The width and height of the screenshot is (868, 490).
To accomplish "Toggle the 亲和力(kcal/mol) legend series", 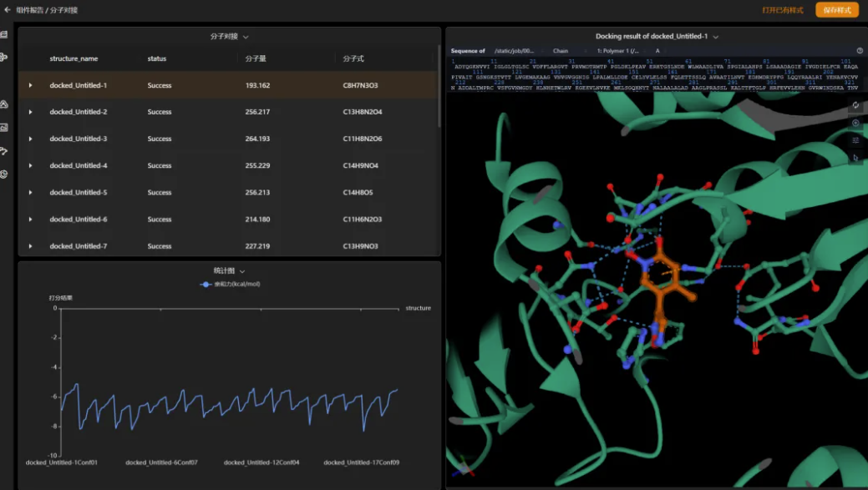I will [x=230, y=285].
